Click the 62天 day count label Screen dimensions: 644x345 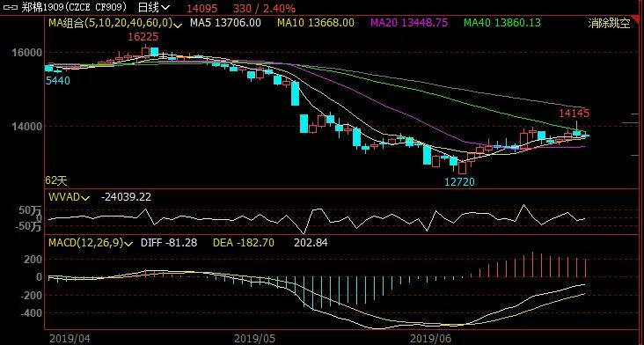(56, 180)
